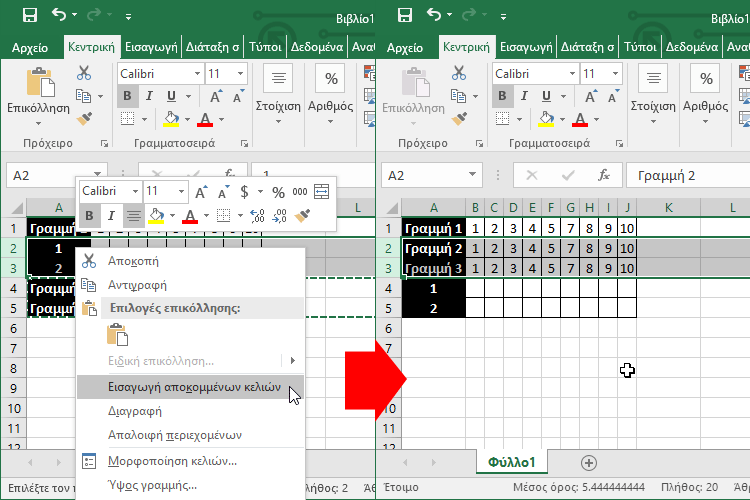This screenshot has height=500, width=750.
Task: Paste option clipboard icon in context menu
Action: point(117,334)
